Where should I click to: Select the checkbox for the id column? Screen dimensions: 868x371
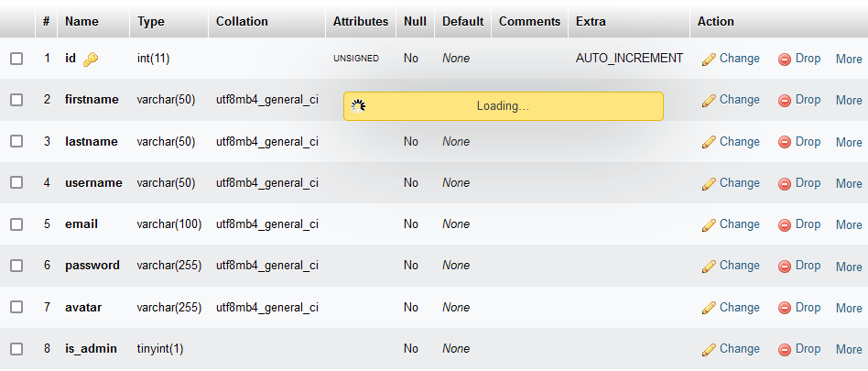point(16,59)
